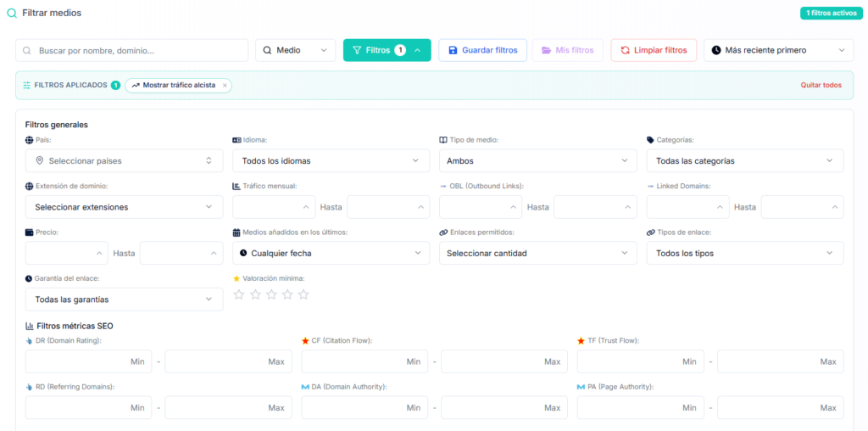The width and height of the screenshot is (868, 431).
Task: Click the Quitar todos link
Action: (821, 86)
